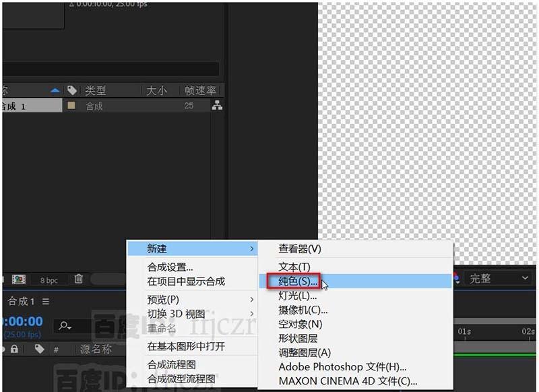The height and width of the screenshot is (392, 539).
Task: Click the tan label swatch next to 合成
Action: coord(69,106)
